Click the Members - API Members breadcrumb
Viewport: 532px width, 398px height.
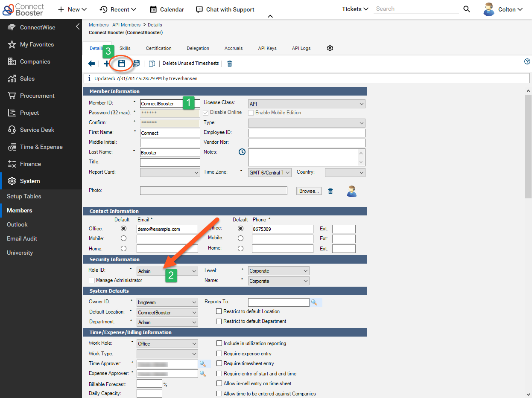click(114, 25)
